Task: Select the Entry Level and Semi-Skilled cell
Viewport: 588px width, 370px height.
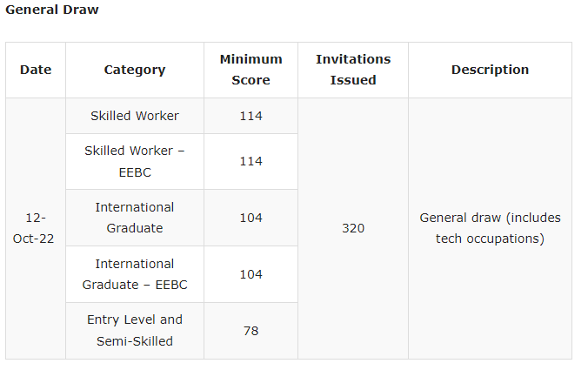Action: (x=135, y=331)
